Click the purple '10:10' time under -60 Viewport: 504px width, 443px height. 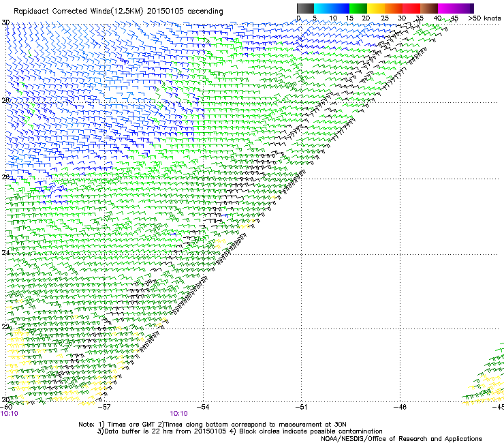(x=9, y=414)
